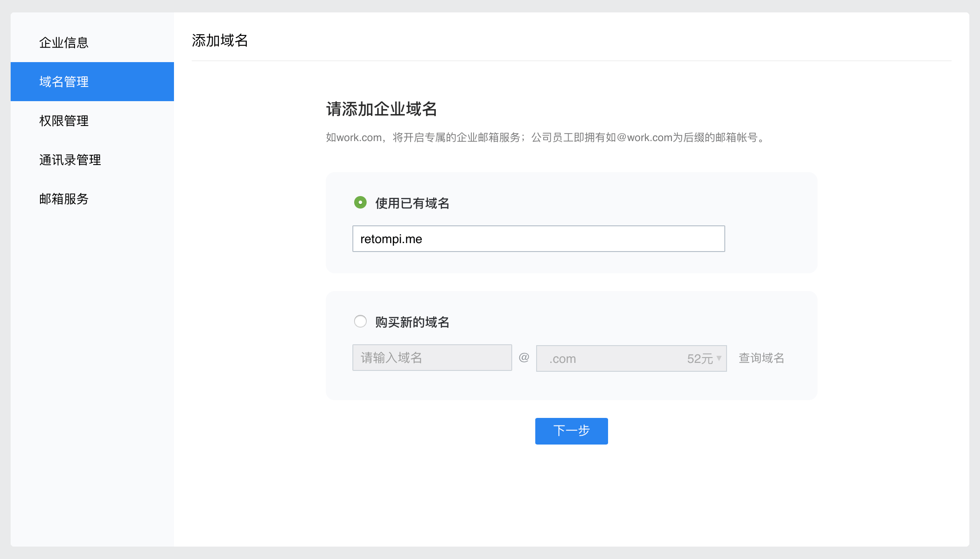Click the 企业信息 sidebar icon
This screenshot has width=980, height=559.
[65, 43]
